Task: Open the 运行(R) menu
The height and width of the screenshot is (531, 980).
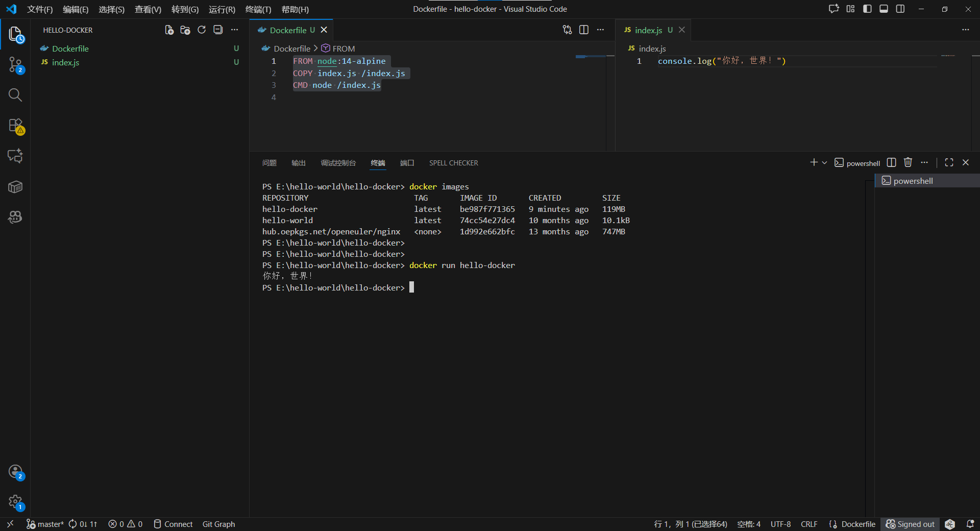Action: click(222, 9)
